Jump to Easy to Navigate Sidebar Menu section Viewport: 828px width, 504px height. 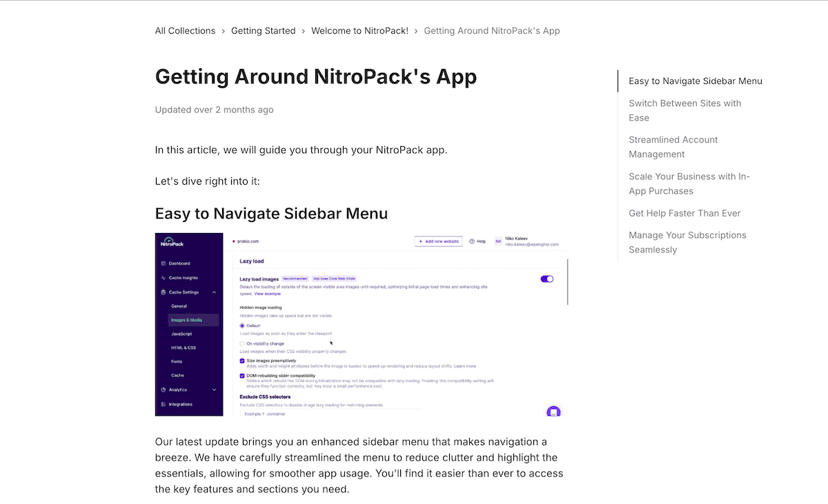tap(696, 81)
